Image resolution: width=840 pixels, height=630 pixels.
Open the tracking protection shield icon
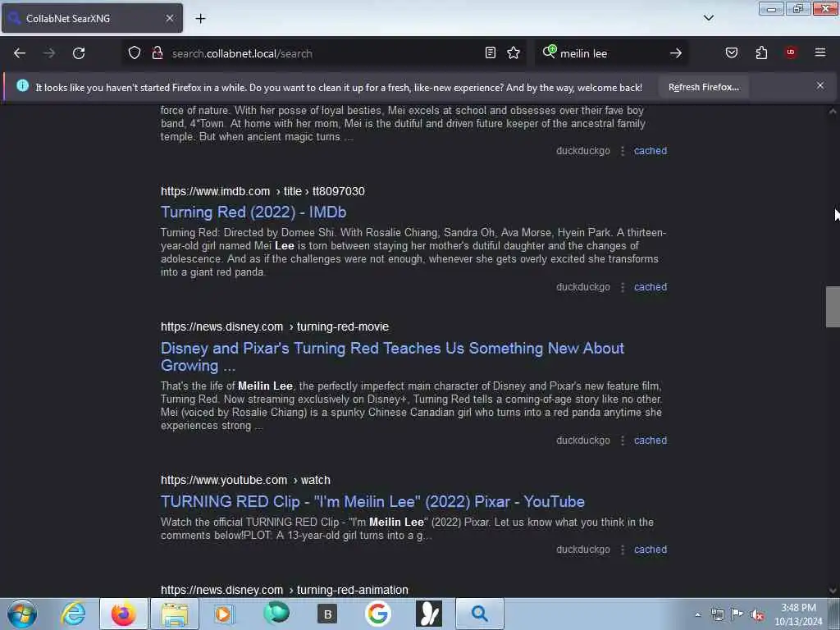(135, 52)
